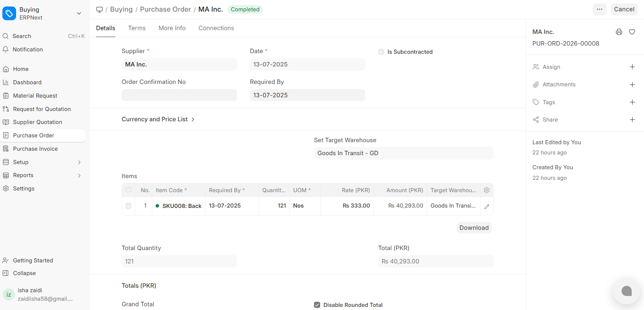The width and height of the screenshot is (644, 310).
Task: Go to Purchase Order breadcrumb
Action: [166, 9]
